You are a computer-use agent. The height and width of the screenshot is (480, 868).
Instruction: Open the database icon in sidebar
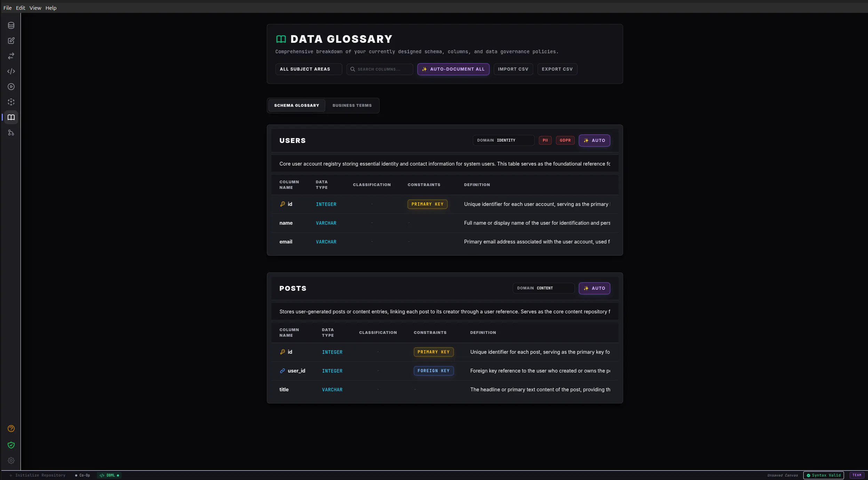pos(11,25)
